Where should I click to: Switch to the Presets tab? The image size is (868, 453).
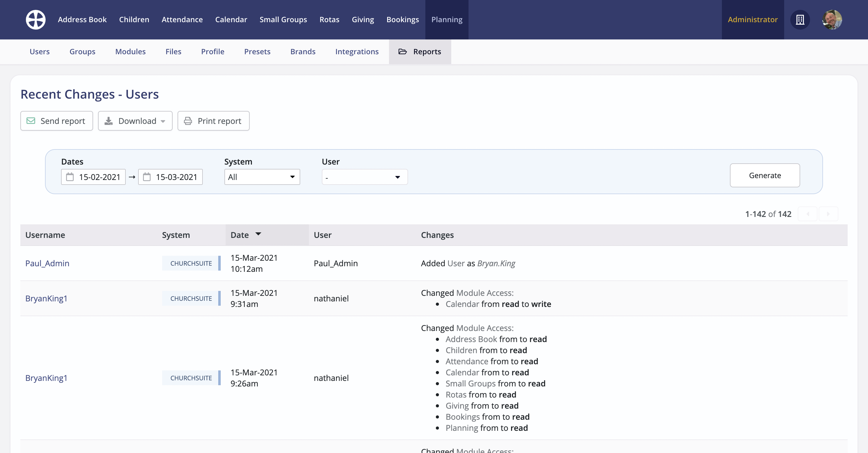257,51
